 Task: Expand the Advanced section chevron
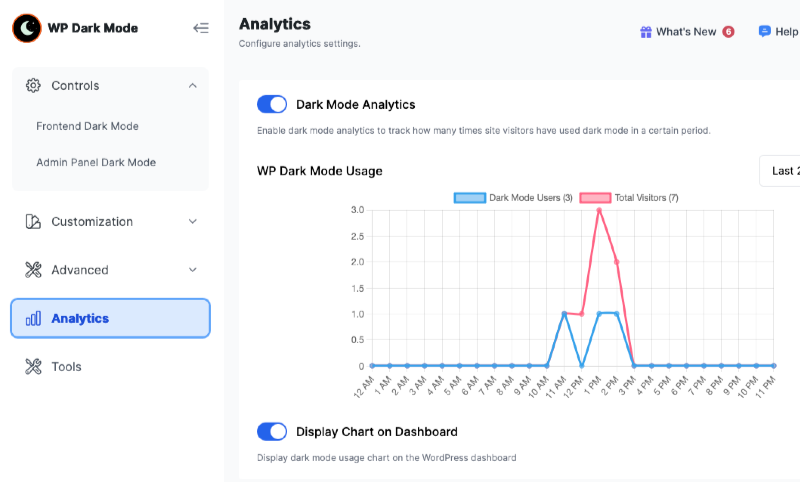click(x=192, y=270)
